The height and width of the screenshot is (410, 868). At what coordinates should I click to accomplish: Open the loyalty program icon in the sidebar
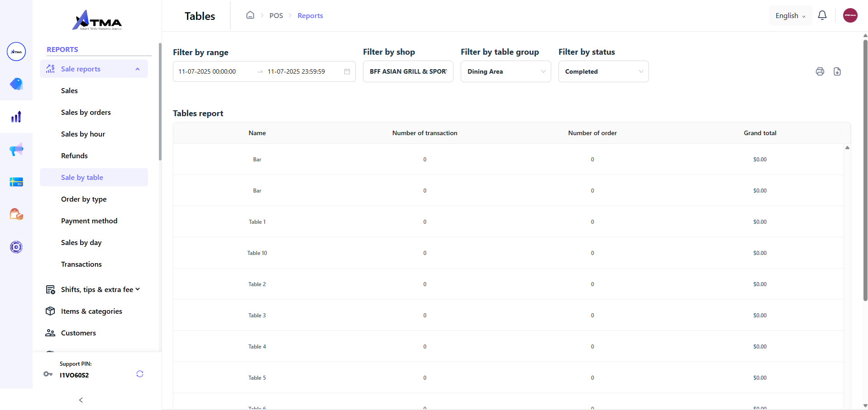[16, 247]
